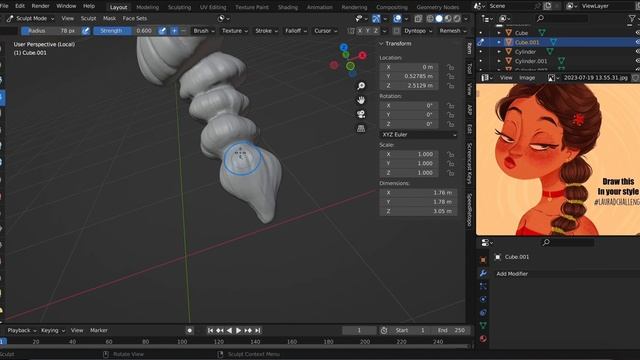Switch perspective/orthographic grid icon
Viewport: 640px width, 360px height.
(x=361, y=129)
